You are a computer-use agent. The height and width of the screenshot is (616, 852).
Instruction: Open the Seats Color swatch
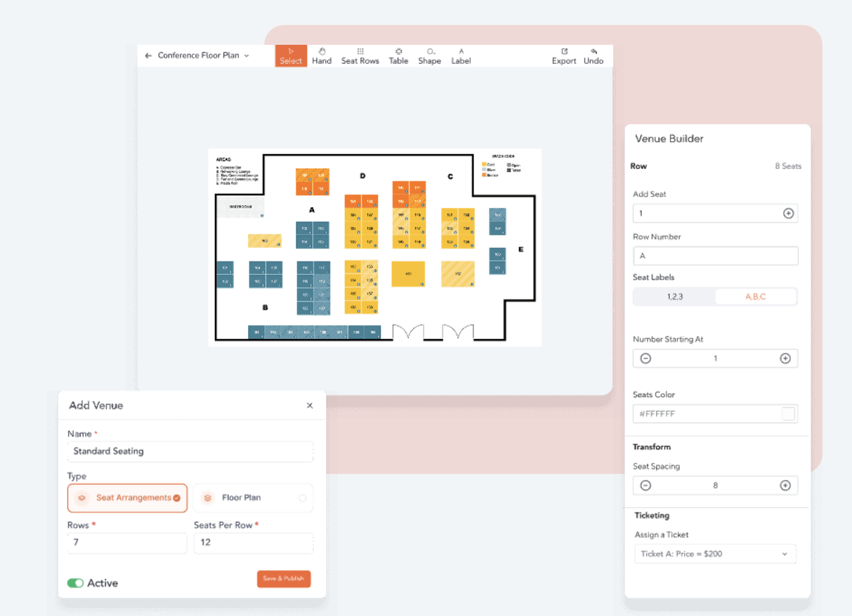pyautogui.click(x=788, y=414)
